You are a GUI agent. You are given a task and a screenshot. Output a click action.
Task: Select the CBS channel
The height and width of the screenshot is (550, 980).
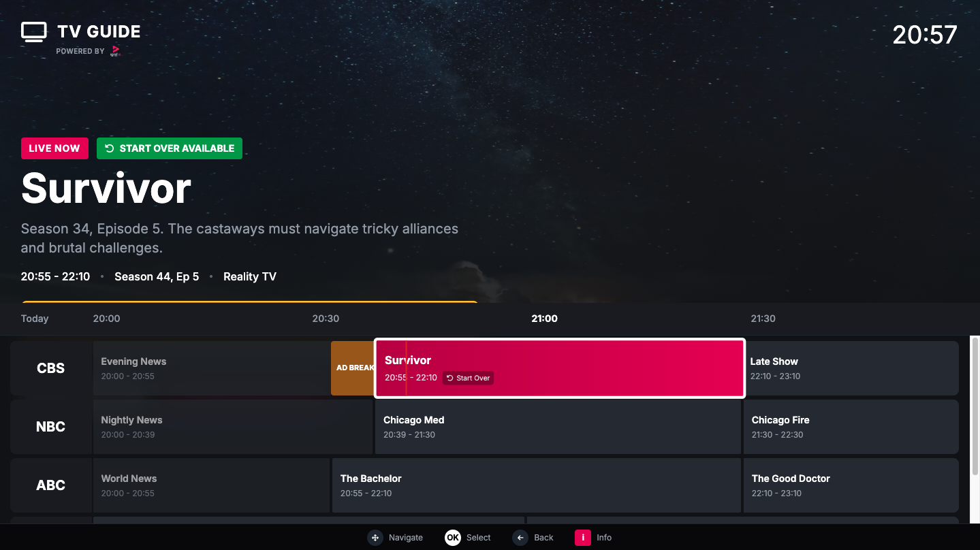[x=51, y=368]
